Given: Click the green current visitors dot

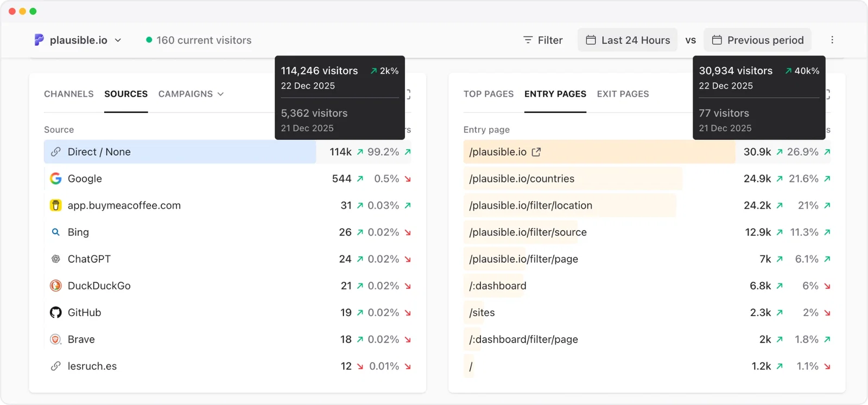Looking at the screenshot, I should tap(149, 40).
